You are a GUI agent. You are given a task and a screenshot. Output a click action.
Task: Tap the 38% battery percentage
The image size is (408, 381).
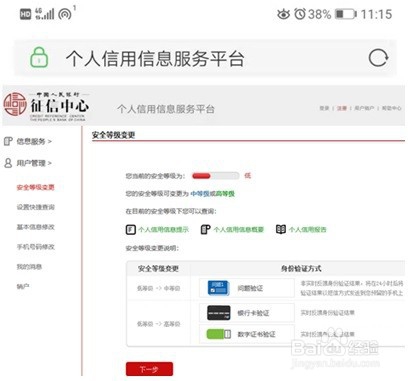(x=319, y=14)
